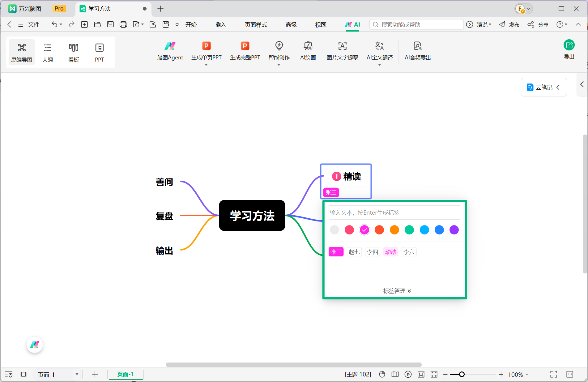Image resolution: width=588 pixels, height=382 pixels.
Task: Click the undo arrow icon
Action: (x=54, y=24)
